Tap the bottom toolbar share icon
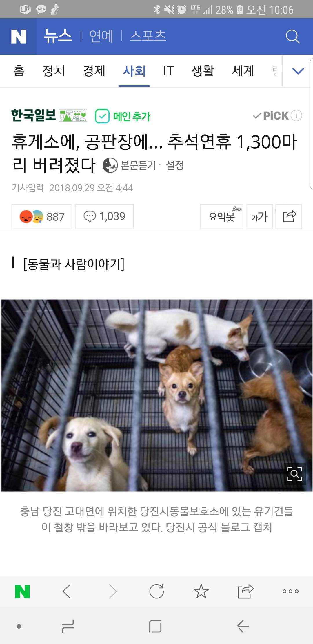 click(x=245, y=591)
